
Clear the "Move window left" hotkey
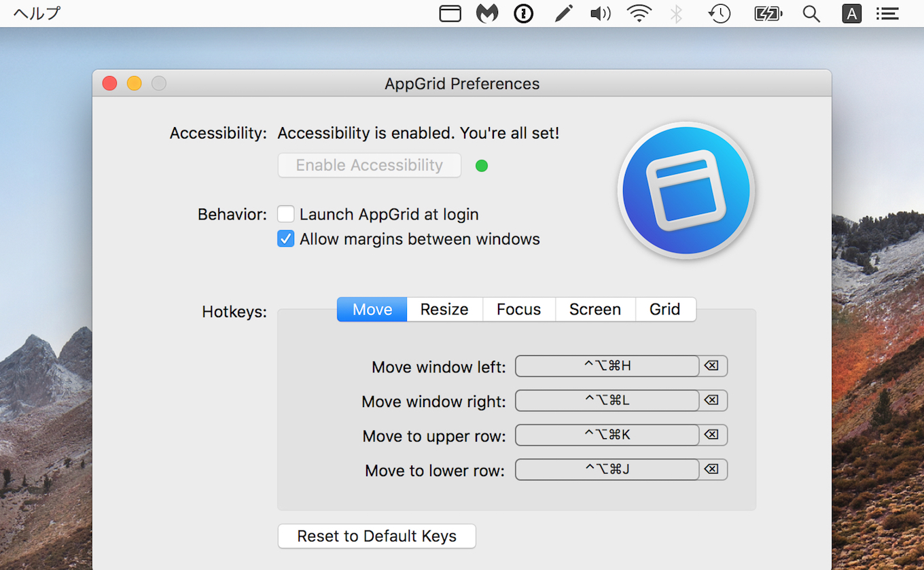712,366
